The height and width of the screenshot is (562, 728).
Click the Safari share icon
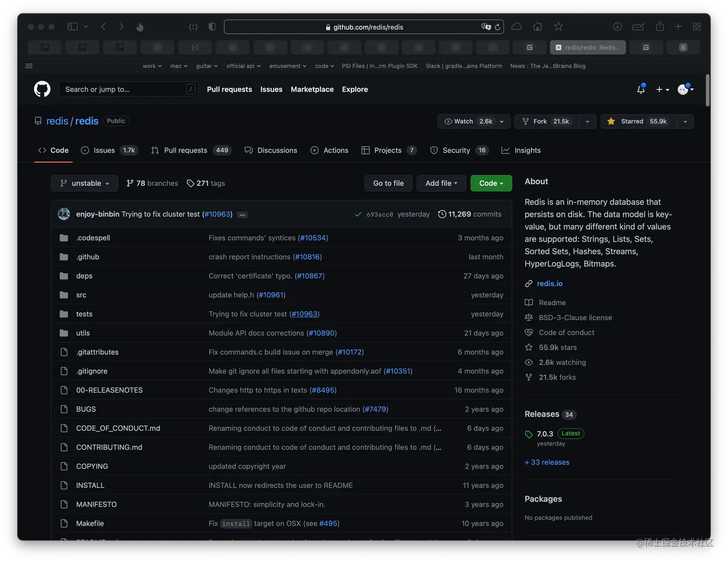click(660, 26)
